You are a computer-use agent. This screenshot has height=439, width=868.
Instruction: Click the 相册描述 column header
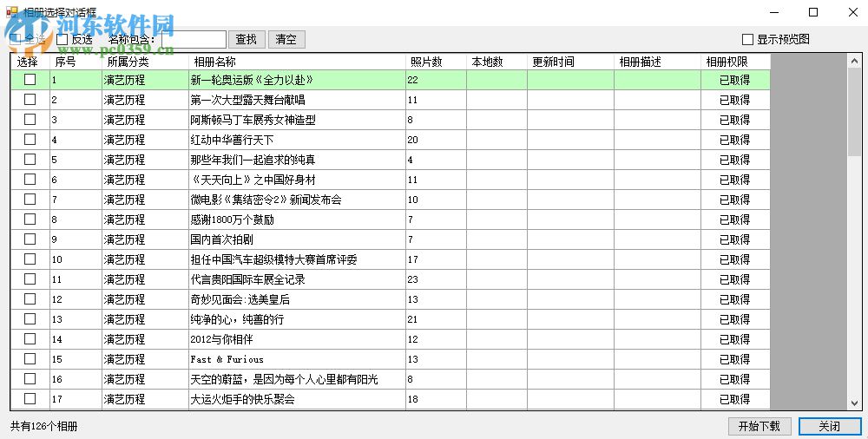657,62
